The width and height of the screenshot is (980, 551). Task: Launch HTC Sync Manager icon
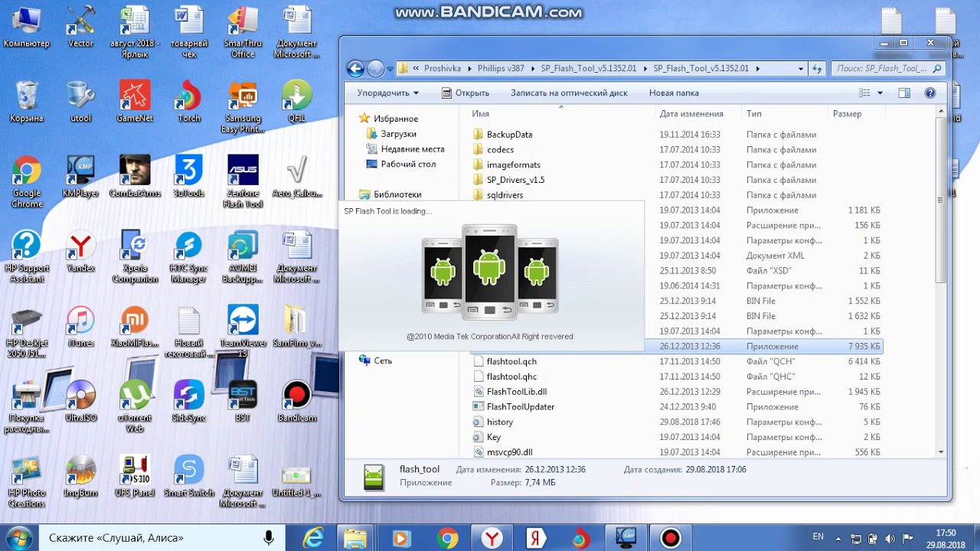189,257
